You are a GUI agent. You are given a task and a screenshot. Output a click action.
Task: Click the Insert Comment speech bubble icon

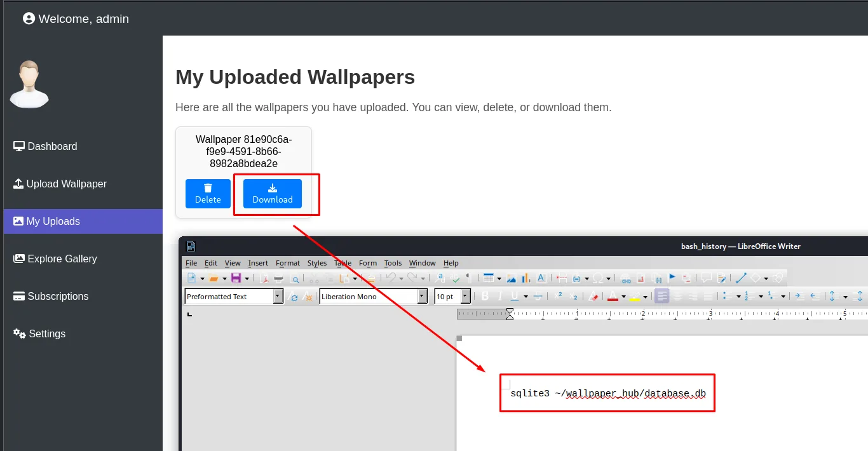(707, 278)
